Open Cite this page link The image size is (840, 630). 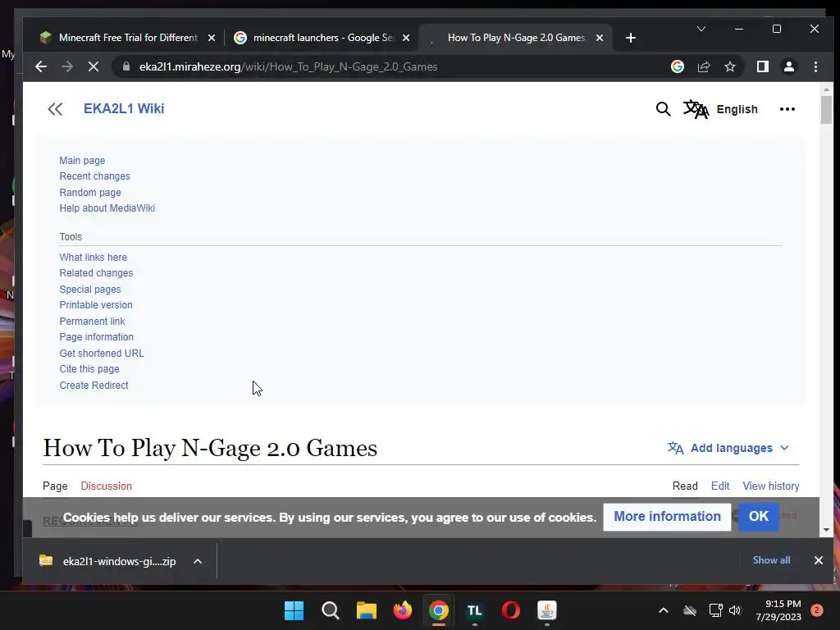pos(89,369)
